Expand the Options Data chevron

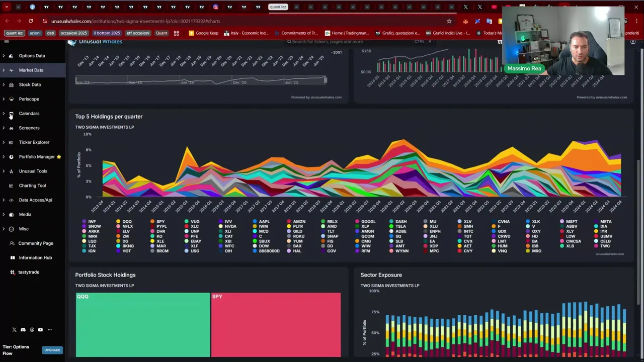tap(4, 56)
